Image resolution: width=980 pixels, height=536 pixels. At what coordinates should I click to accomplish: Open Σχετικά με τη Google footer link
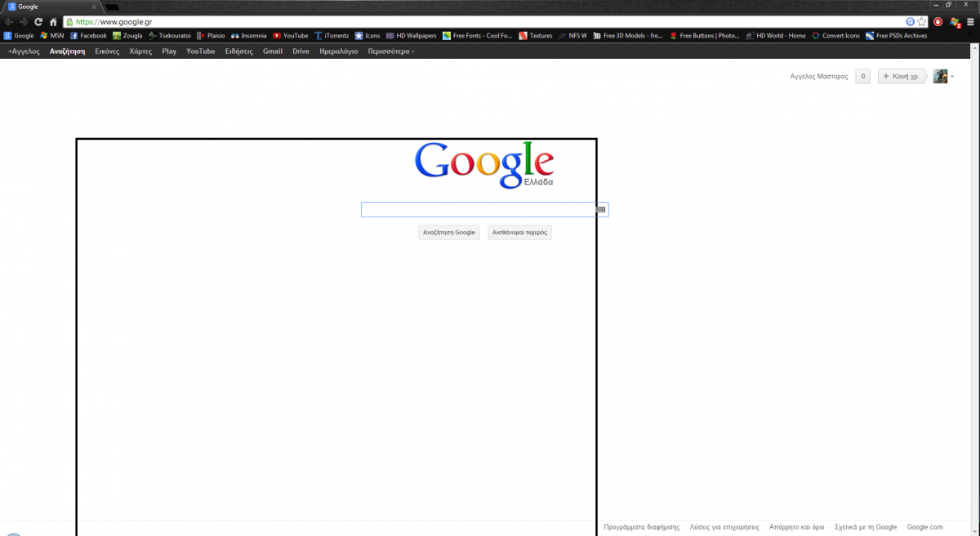click(x=866, y=527)
